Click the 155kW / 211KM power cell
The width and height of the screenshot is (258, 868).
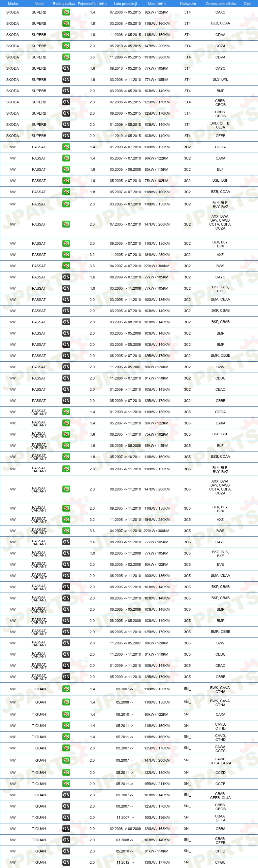pos(157,784)
